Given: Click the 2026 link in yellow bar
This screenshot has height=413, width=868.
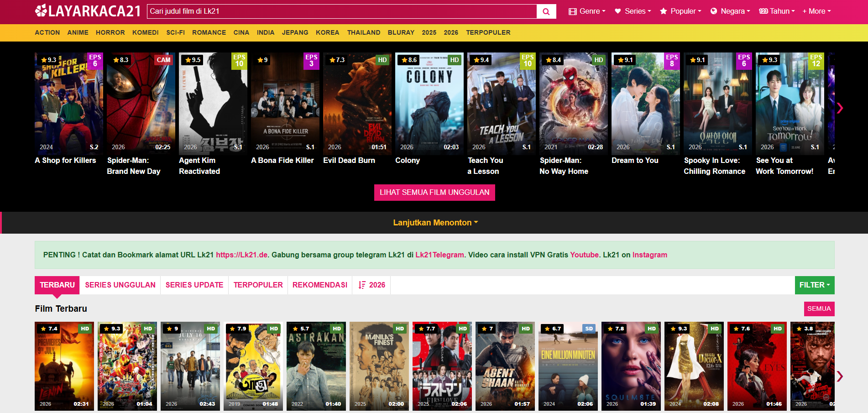Looking at the screenshot, I should (451, 33).
